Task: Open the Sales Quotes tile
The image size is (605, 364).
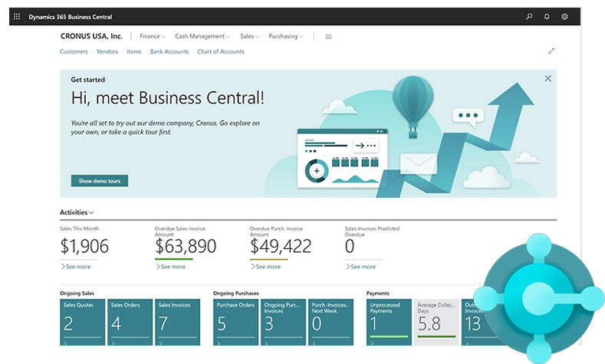Action: [83, 323]
